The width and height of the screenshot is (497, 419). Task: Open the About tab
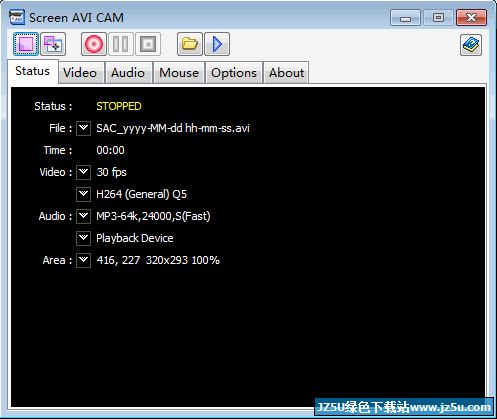click(x=286, y=73)
